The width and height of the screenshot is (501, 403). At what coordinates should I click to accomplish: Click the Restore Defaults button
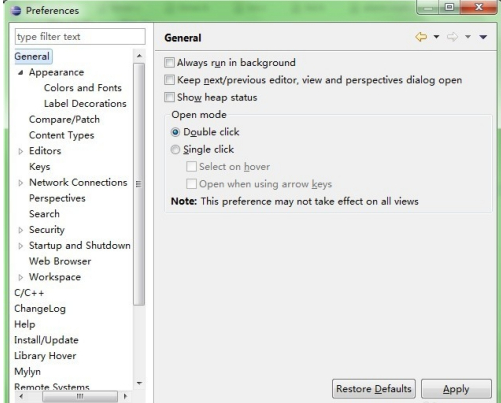coord(374,389)
